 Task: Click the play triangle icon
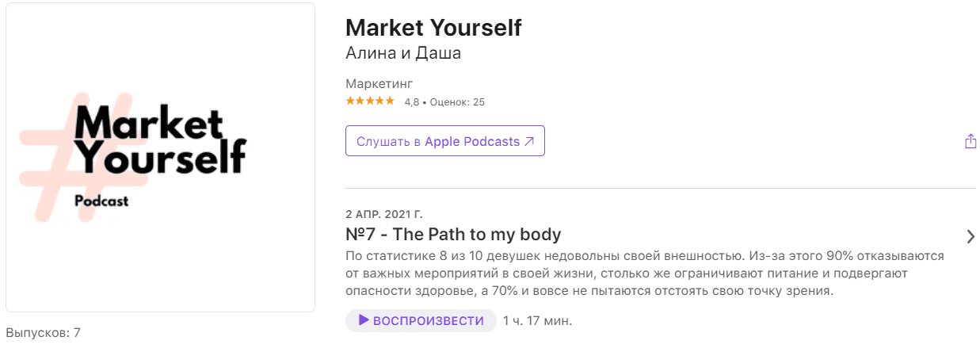pos(364,320)
